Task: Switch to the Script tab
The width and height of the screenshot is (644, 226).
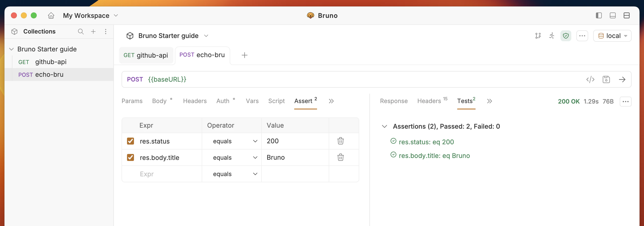Action: pos(276,101)
